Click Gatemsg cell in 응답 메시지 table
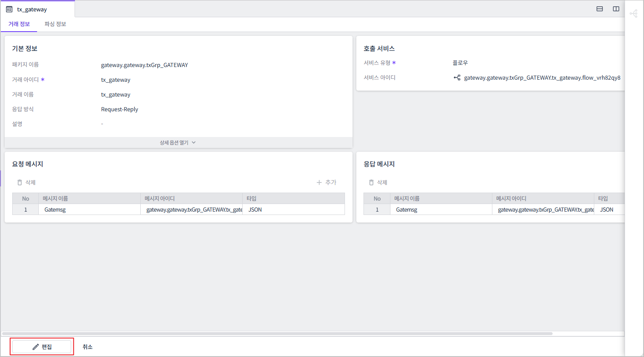The height and width of the screenshot is (357, 644). coord(441,209)
